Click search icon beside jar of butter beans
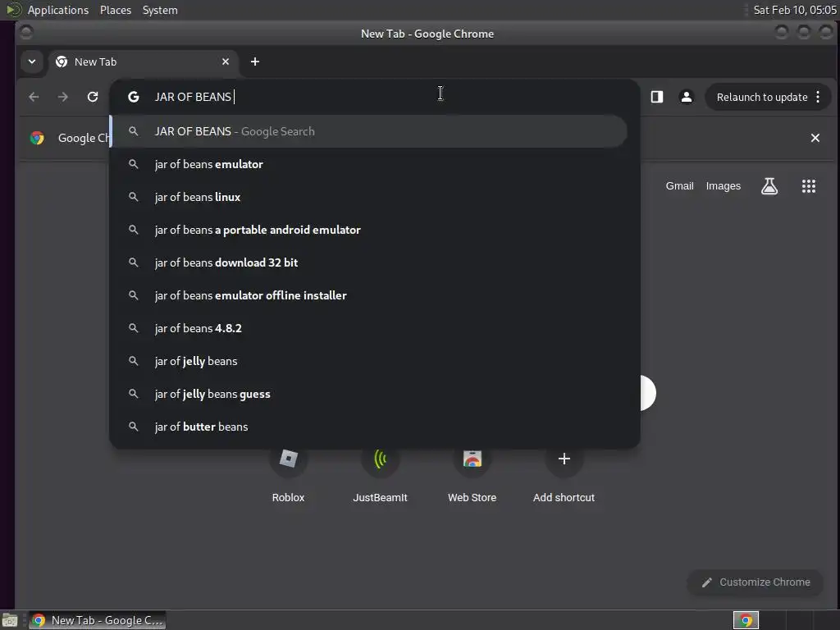The height and width of the screenshot is (630, 840). click(x=134, y=427)
